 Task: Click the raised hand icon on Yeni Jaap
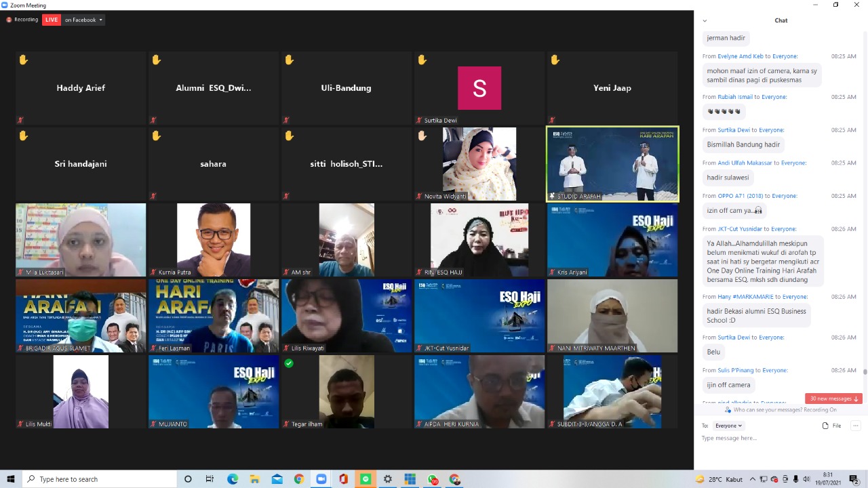click(555, 60)
